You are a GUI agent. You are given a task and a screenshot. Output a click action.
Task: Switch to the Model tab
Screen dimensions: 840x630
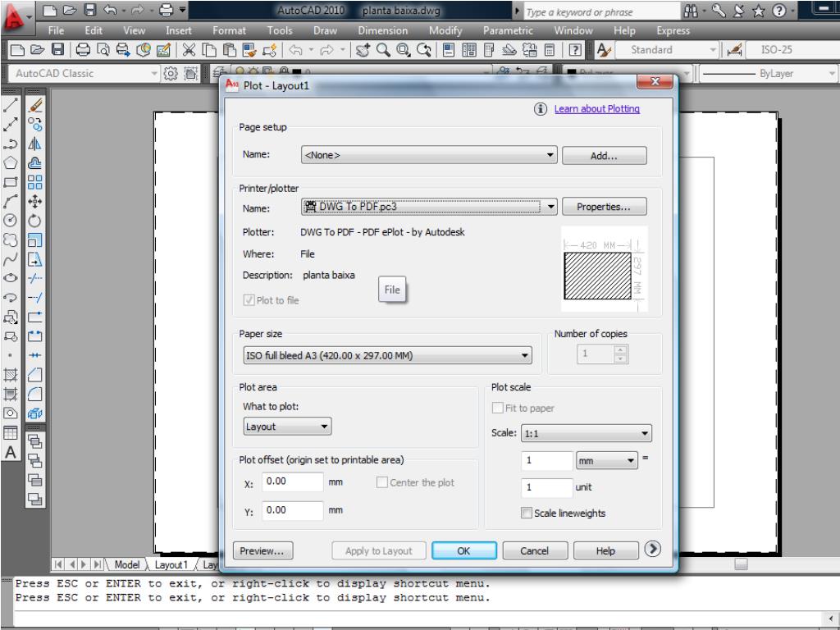126,565
